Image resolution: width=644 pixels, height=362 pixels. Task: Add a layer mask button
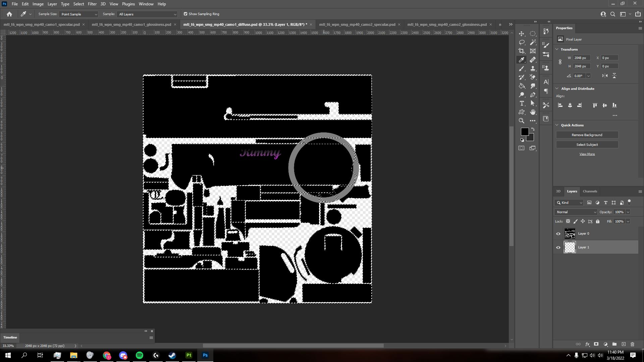click(596, 344)
